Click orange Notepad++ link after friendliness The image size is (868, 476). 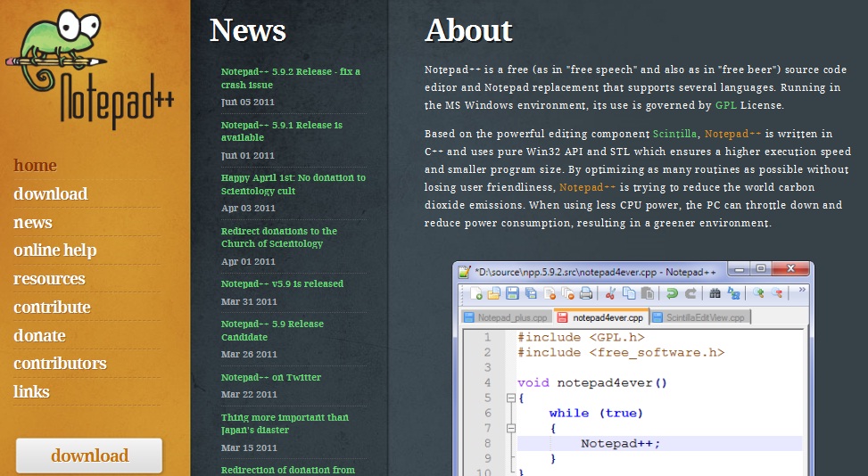pos(588,187)
